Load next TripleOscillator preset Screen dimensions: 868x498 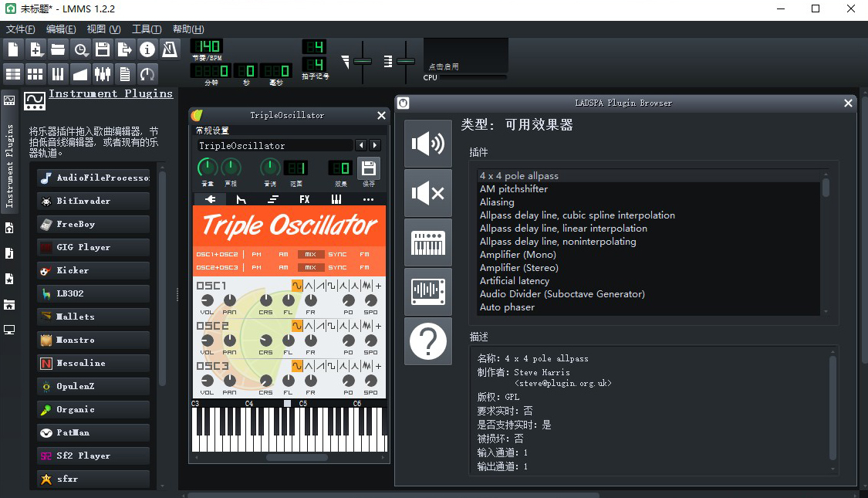point(375,145)
